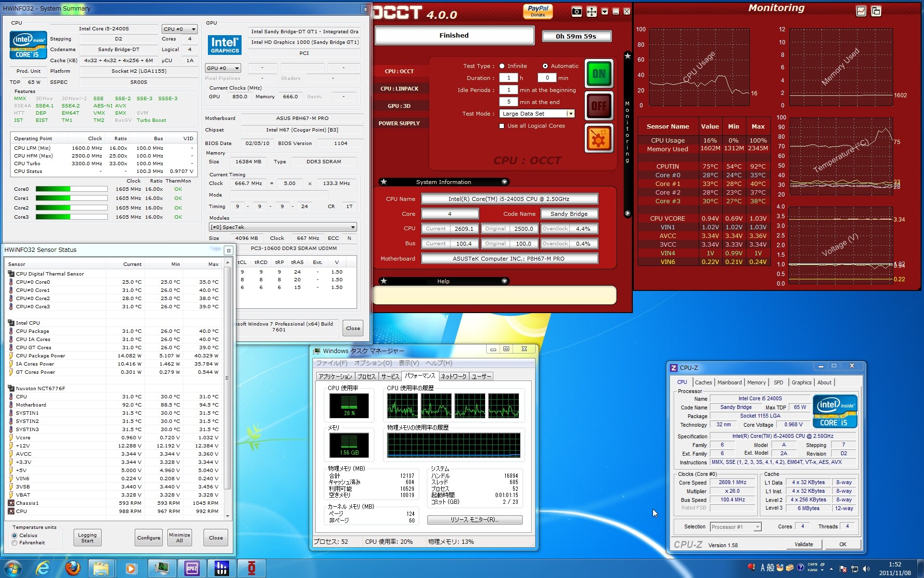Click the OCCT move window icon

click(591, 12)
